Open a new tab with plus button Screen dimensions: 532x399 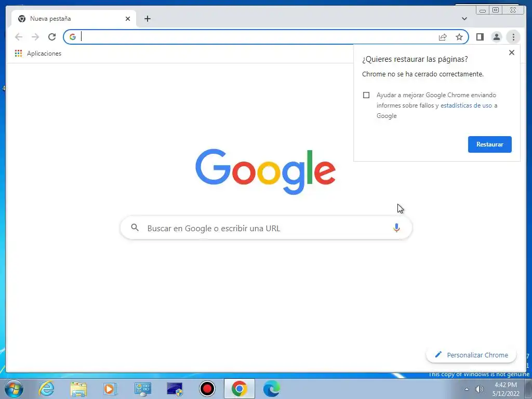(x=147, y=19)
